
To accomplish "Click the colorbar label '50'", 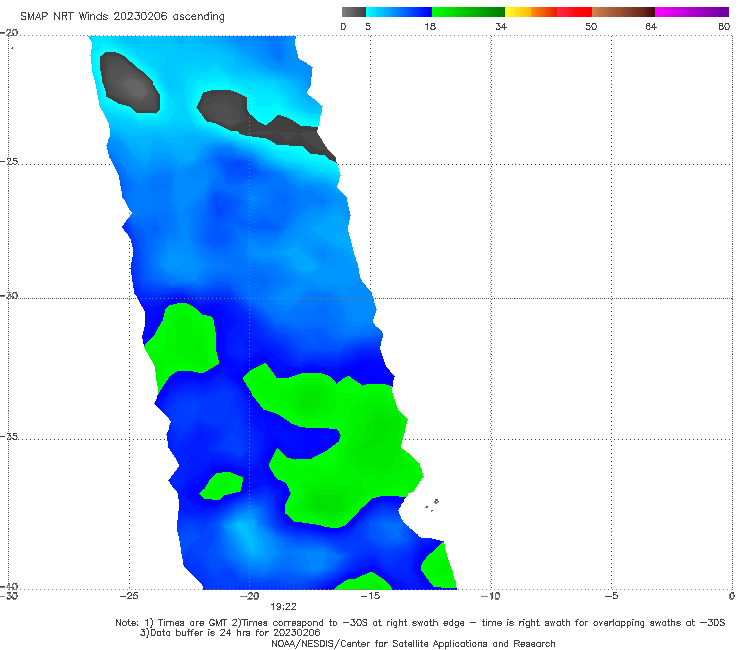I will [591, 26].
